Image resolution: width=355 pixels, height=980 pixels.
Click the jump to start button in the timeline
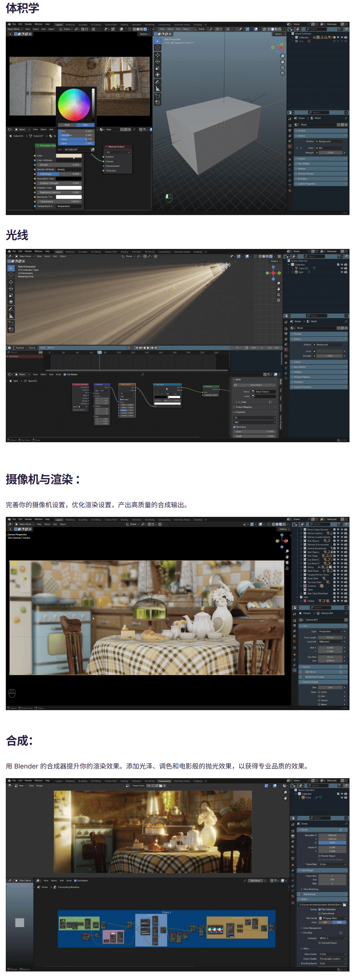point(137,348)
